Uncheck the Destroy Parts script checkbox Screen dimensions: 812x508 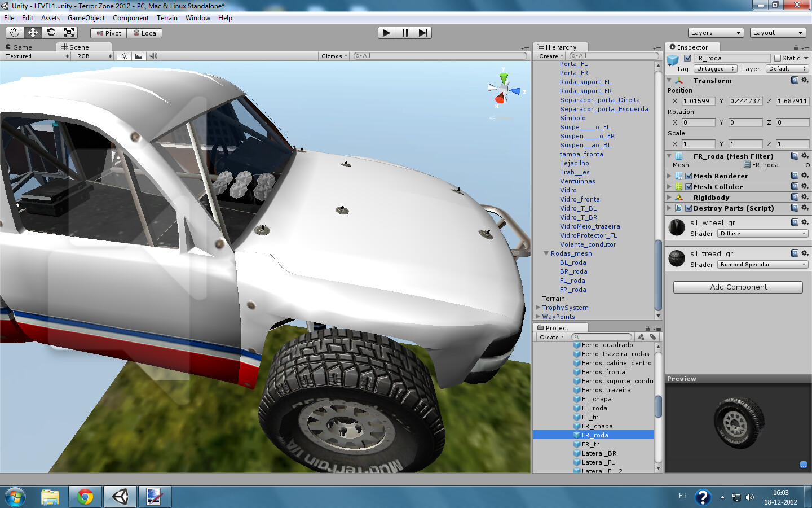pos(689,208)
